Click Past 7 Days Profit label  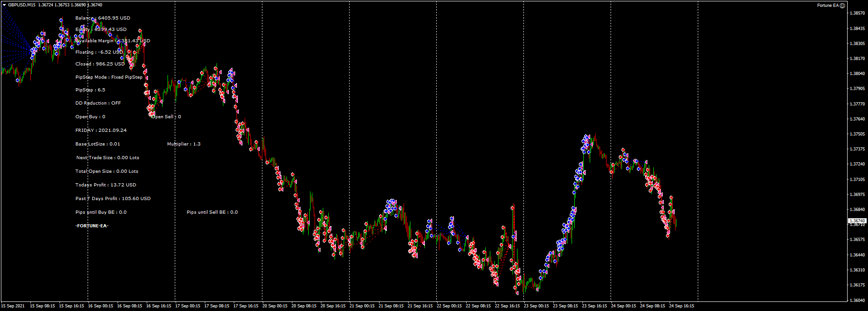[x=113, y=199]
